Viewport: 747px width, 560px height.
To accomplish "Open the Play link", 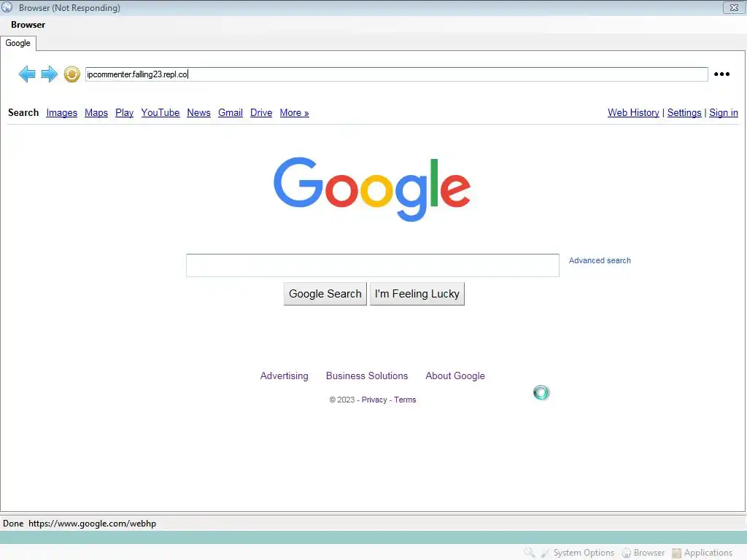I will [x=124, y=113].
